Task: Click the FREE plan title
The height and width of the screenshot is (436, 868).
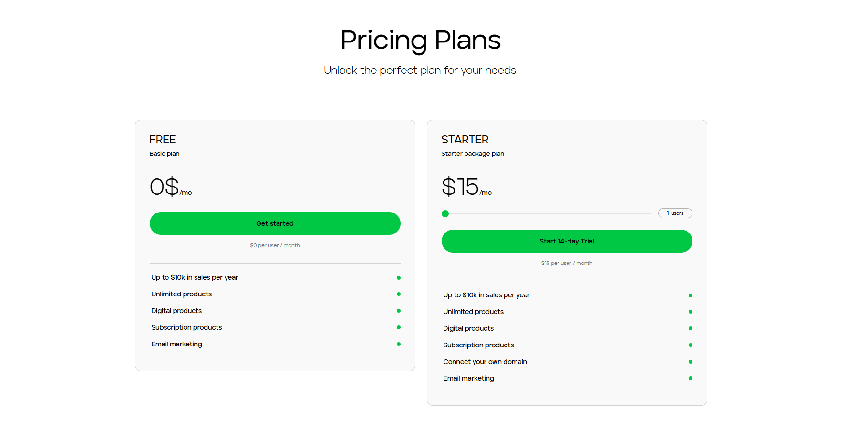Action: point(163,140)
